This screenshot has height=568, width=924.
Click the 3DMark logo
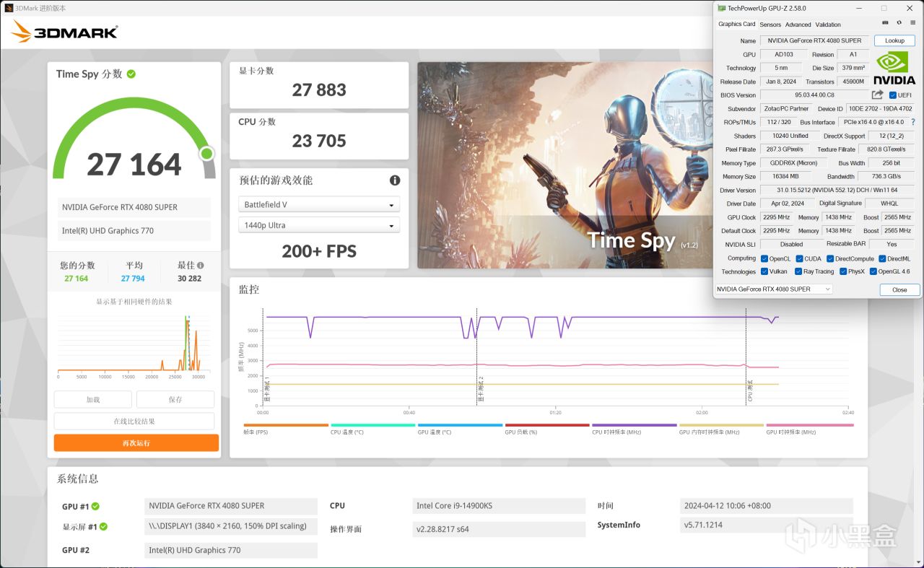pos(64,31)
